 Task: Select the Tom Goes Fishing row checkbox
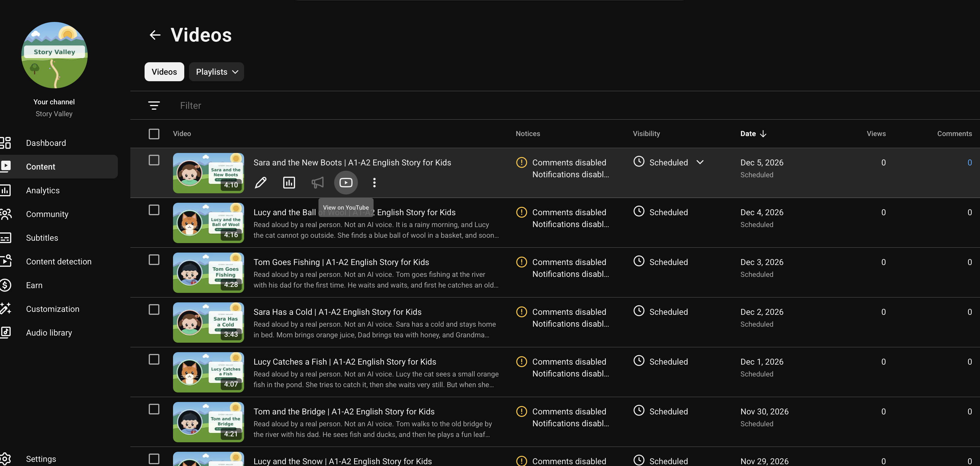pyautogui.click(x=154, y=260)
